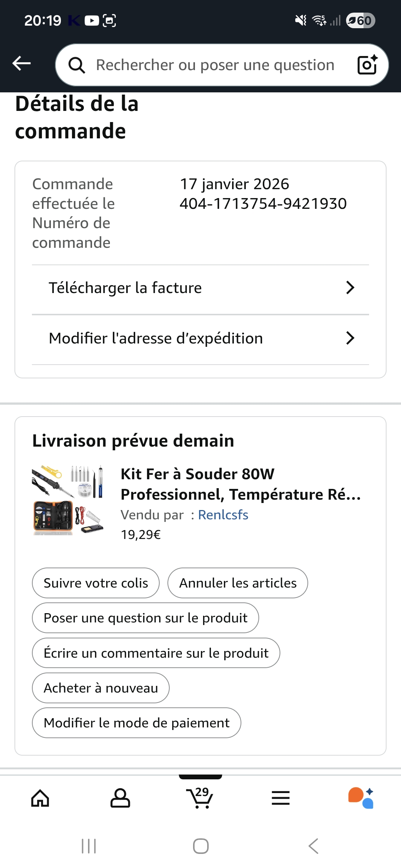This screenshot has height=868, width=401.
Task: Expand Modifier l'adresse d'expédition chevron
Action: [x=350, y=338]
